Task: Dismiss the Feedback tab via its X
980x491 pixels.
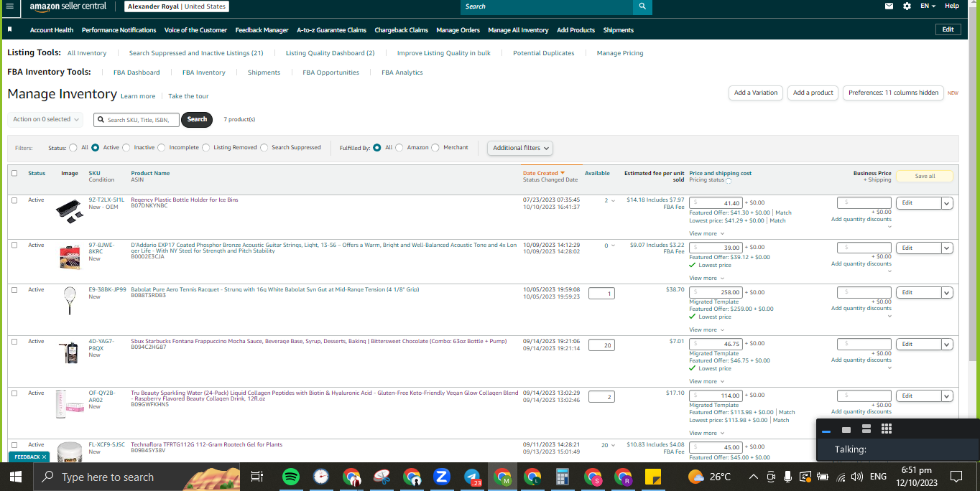Action: 44,457
